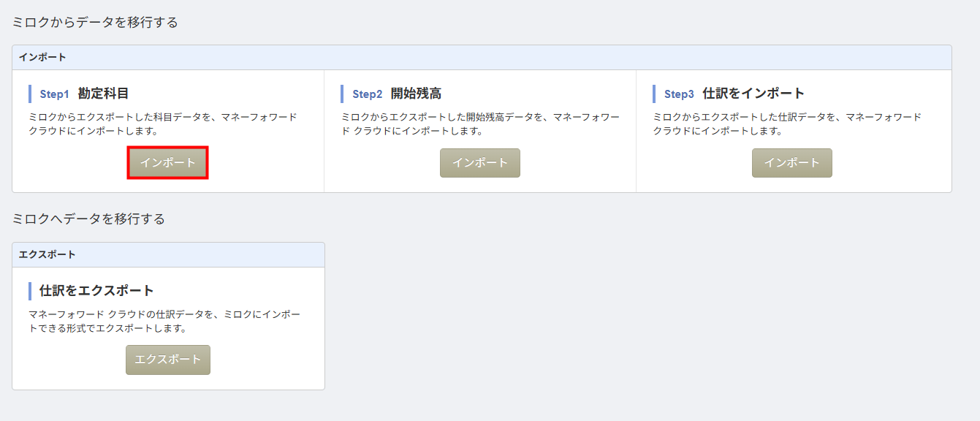The image size is (980, 421).
Task: Click the 開始残高 step title
Action: coord(416,94)
